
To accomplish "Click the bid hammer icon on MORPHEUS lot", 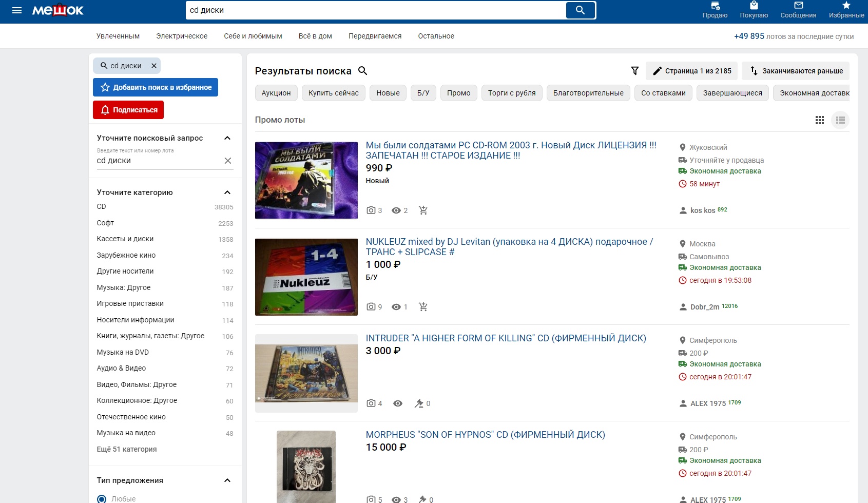I will pyautogui.click(x=422, y=499).
